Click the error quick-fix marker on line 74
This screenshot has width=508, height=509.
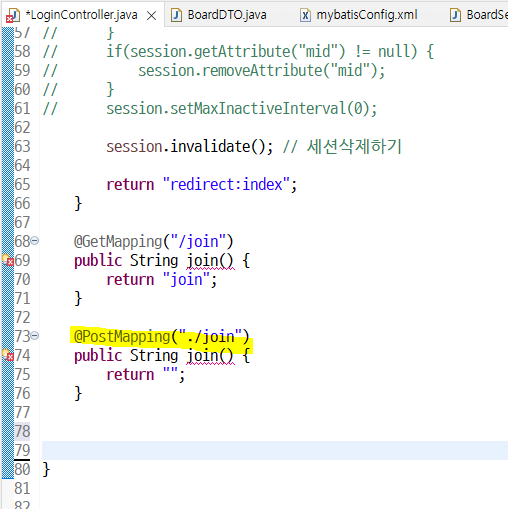click(x=8, y=355)
